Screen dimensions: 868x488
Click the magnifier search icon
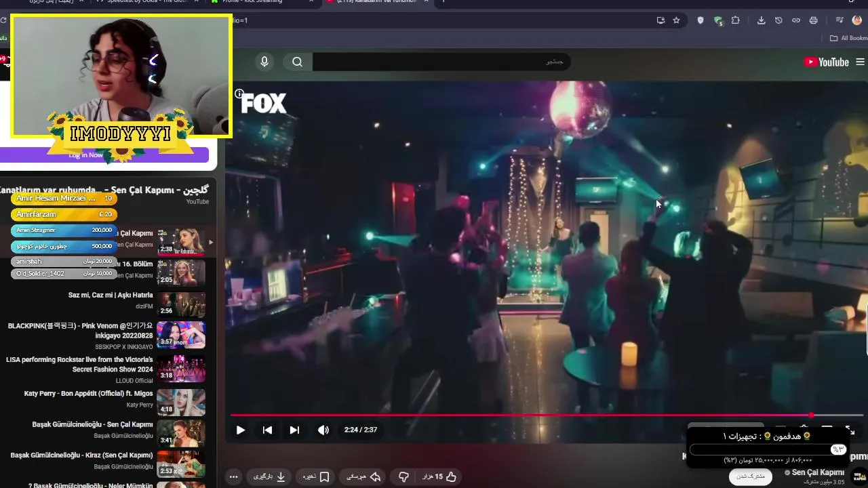(297, 62)
